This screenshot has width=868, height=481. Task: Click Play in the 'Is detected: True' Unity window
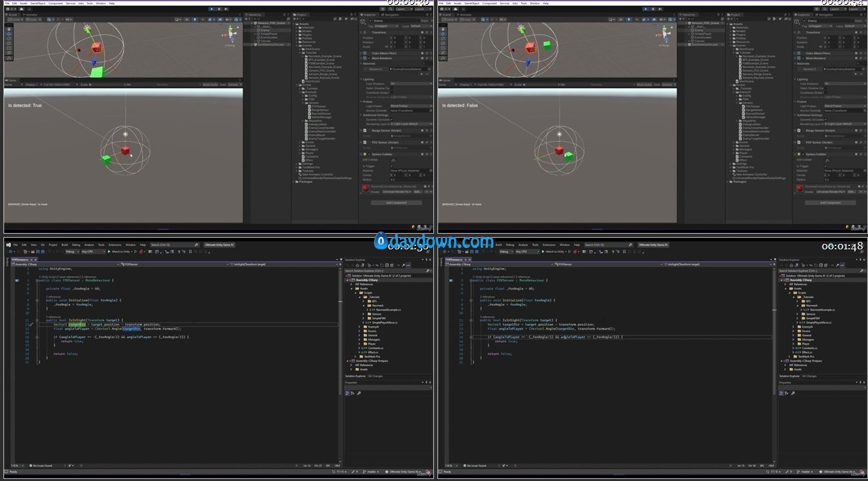211,9
